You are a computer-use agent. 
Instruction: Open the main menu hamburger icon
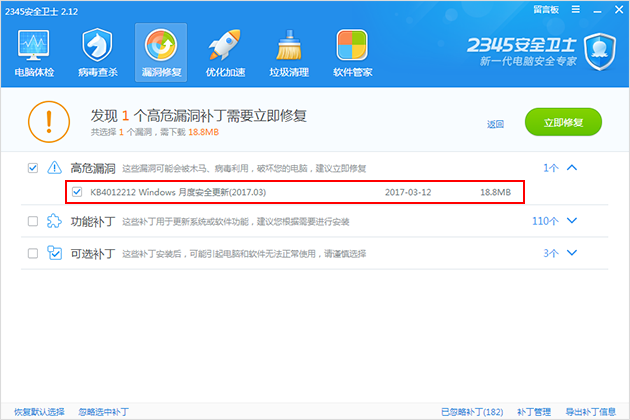[x=575, y=9]
